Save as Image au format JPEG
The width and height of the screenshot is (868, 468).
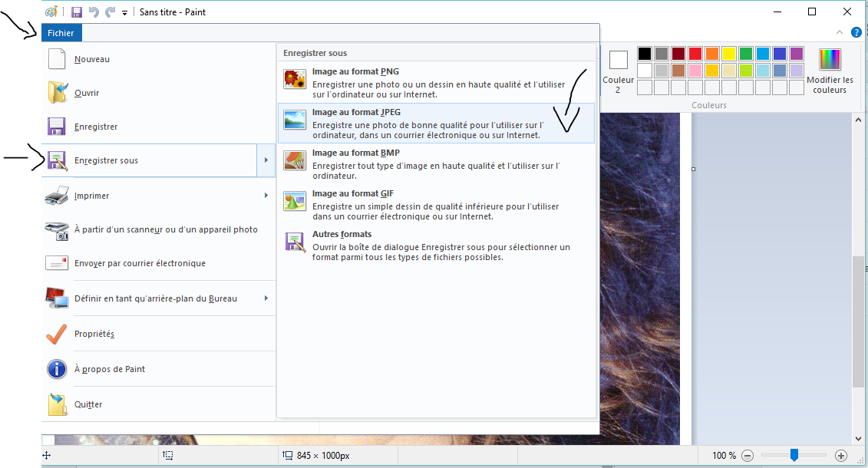(436, 123)
